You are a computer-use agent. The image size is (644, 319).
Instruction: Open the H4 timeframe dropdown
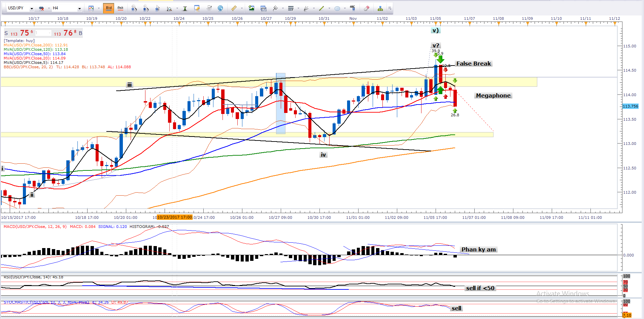[79, 8]
